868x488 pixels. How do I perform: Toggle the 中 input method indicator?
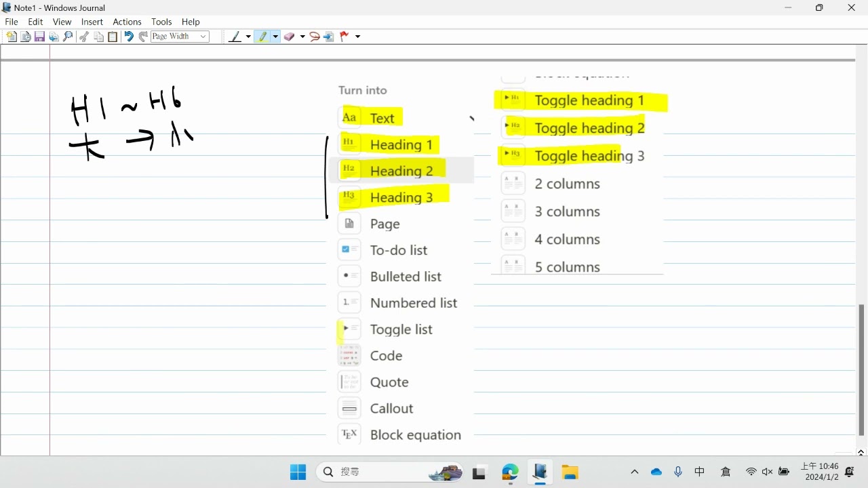coord(700,472)
